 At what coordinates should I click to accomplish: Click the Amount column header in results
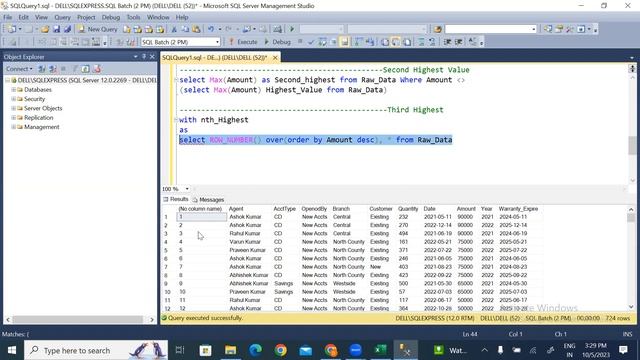pos(466,209)
